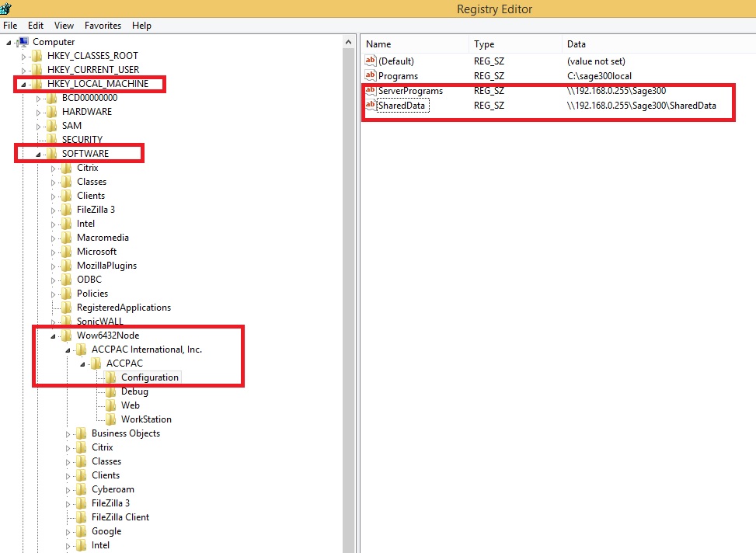Viewport: 756px width, 553px height.
Task: Collapse the Wow6432Node key
Action: pos(53,336)
